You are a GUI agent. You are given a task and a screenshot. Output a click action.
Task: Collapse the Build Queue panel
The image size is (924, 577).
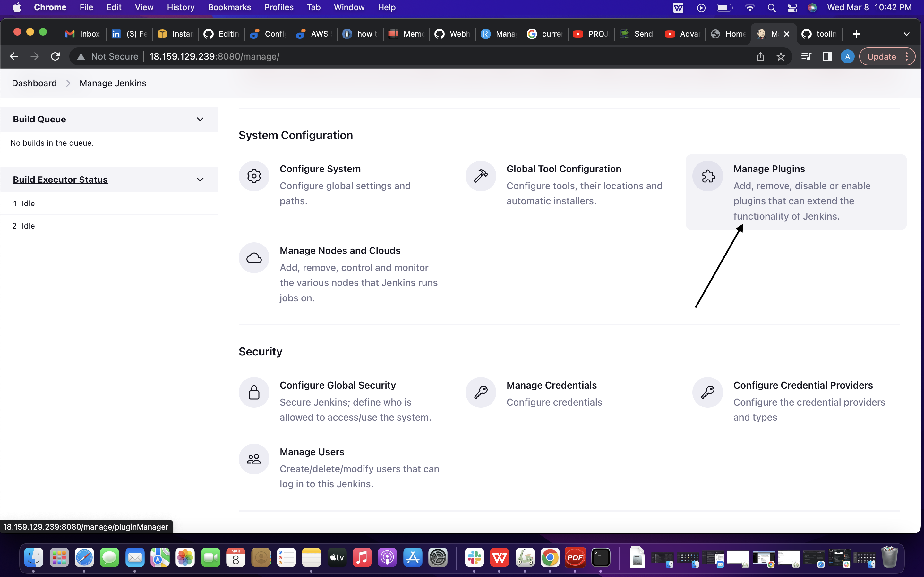200,120
